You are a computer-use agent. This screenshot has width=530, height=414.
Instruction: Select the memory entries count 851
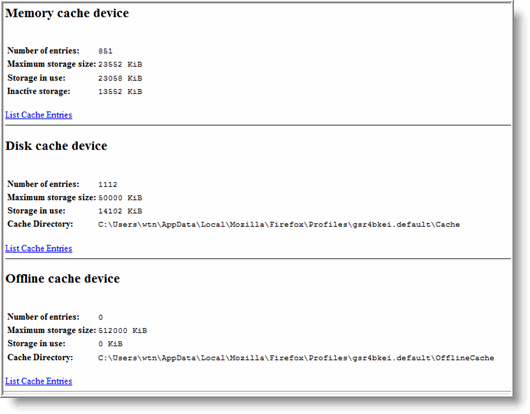[105, 51]
